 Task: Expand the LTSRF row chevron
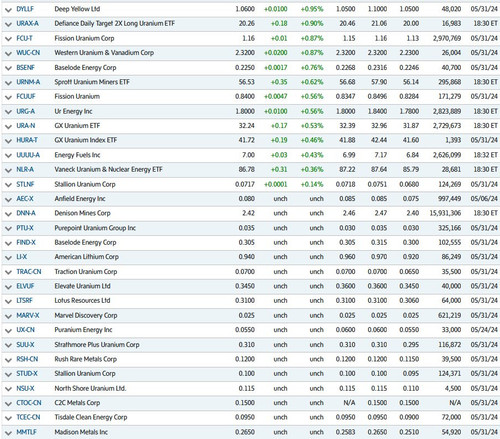click(x=9, y=301)
